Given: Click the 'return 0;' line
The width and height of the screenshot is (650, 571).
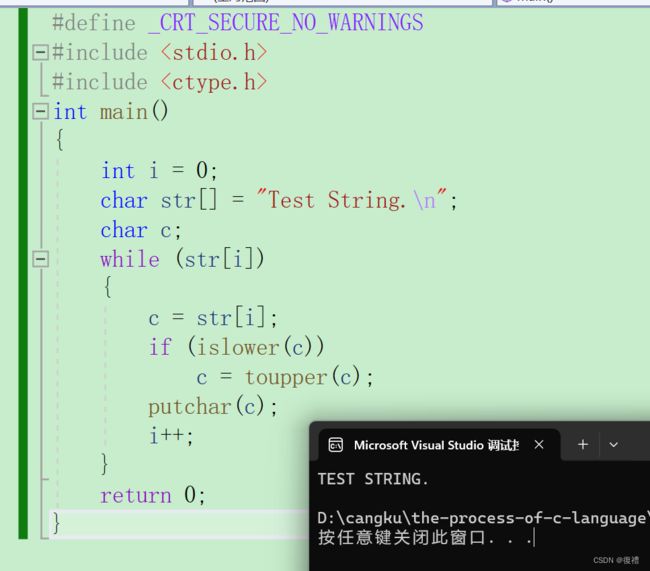Looking at the screenshot, I should (153, 495).
